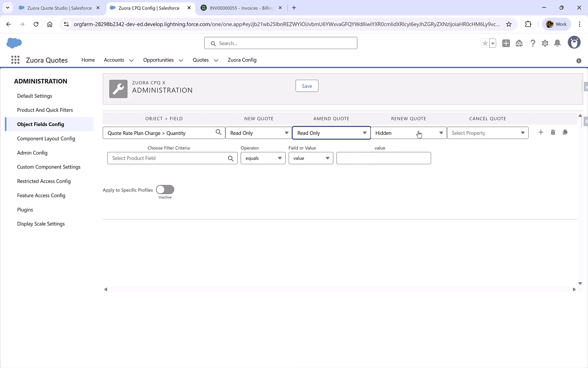Click the delete row trash icon
This screenshot has height=368, width=588.
coord(553,132)
